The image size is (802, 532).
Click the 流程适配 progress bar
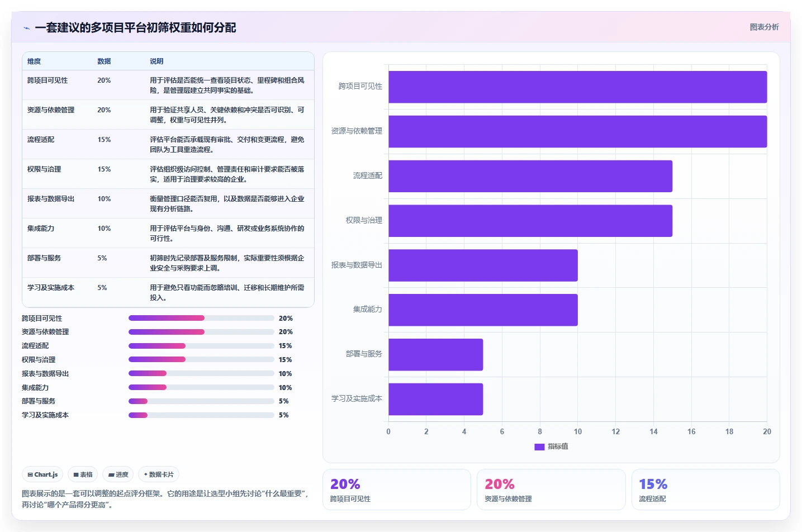coord(201,346)
